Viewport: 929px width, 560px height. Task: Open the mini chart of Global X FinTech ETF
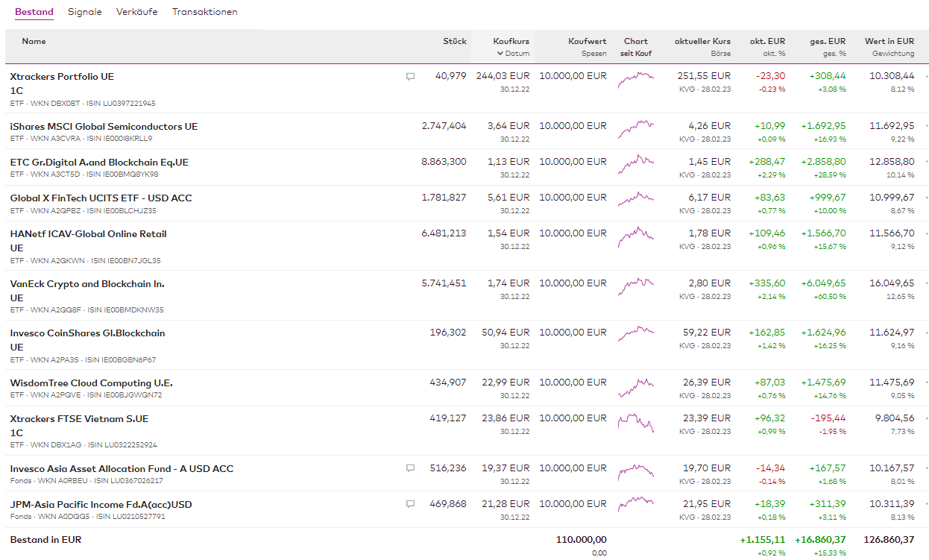[x=635, y=198]
